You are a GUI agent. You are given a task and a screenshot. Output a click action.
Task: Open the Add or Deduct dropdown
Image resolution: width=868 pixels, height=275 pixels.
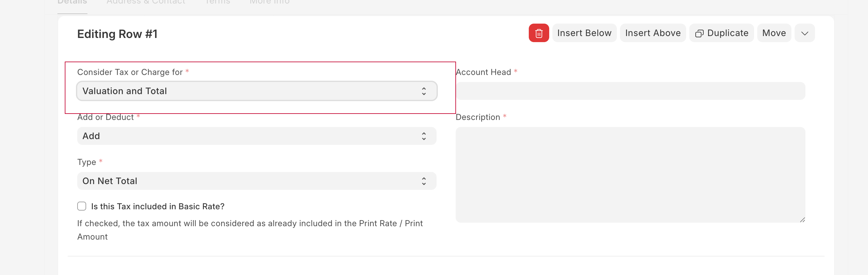coord(257,136)
